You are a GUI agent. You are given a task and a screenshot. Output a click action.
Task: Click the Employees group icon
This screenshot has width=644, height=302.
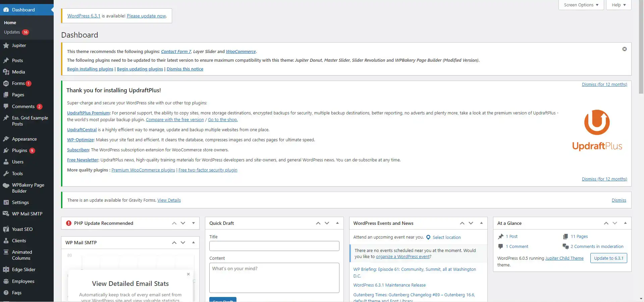(x=6, y=281)
